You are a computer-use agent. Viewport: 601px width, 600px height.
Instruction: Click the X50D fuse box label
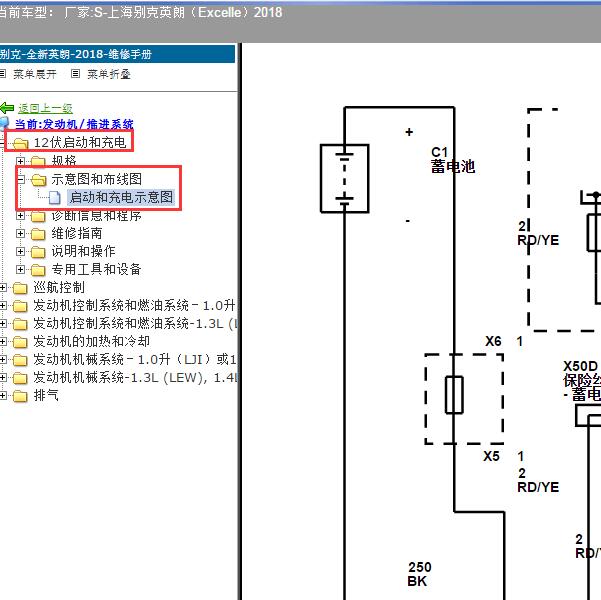tap(582, 381)
